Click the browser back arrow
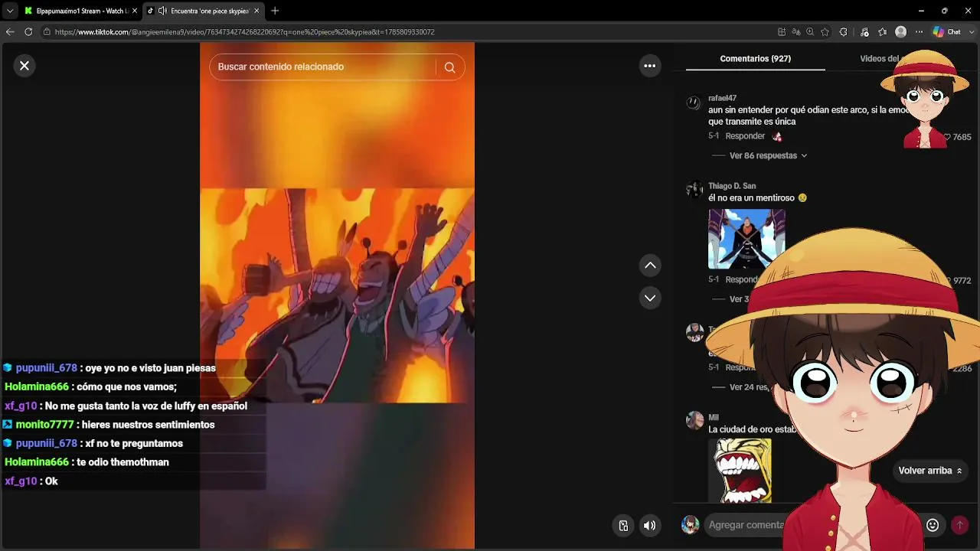The height and width of the screenshot is (551, 980). (10, 32)
